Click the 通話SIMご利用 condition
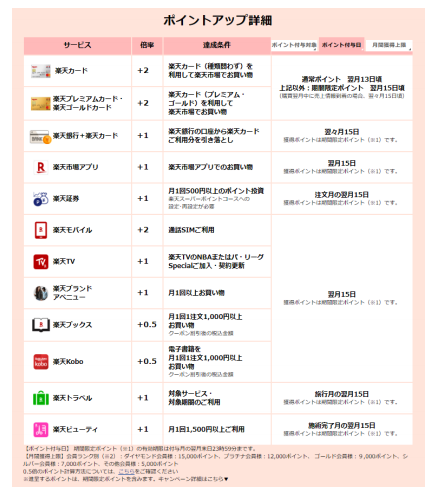 pos(191,230)
